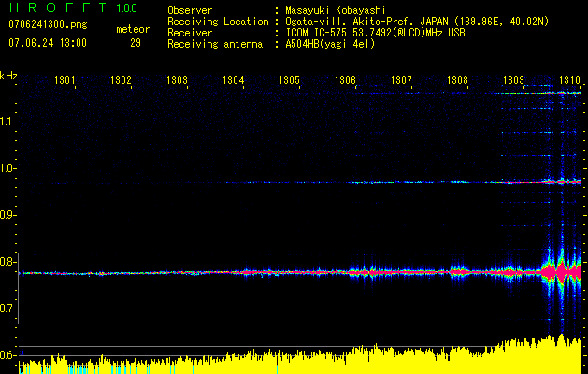Click the 1309 time marker
588x374 pixels.
(x=513, y=79)
